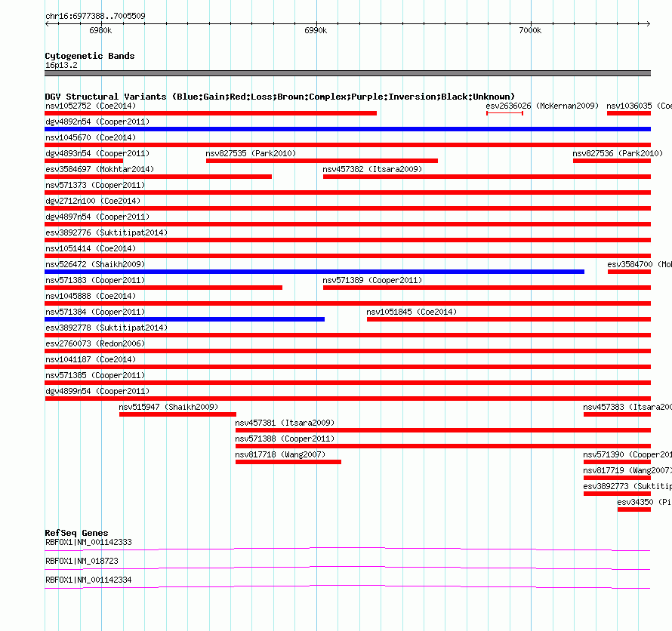Click the esv3584697 (Mokhtar2014) label

[100, 169]
